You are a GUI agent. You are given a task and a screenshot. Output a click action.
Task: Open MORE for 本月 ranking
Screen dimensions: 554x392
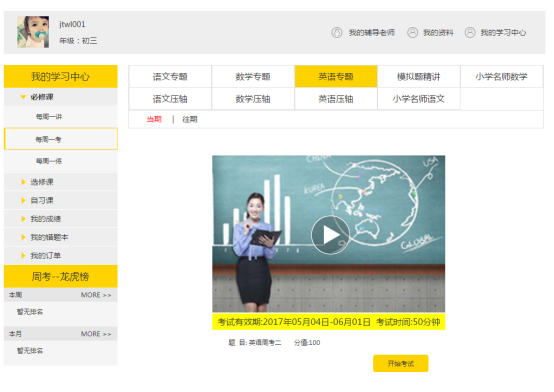click(x=96, y=334)
